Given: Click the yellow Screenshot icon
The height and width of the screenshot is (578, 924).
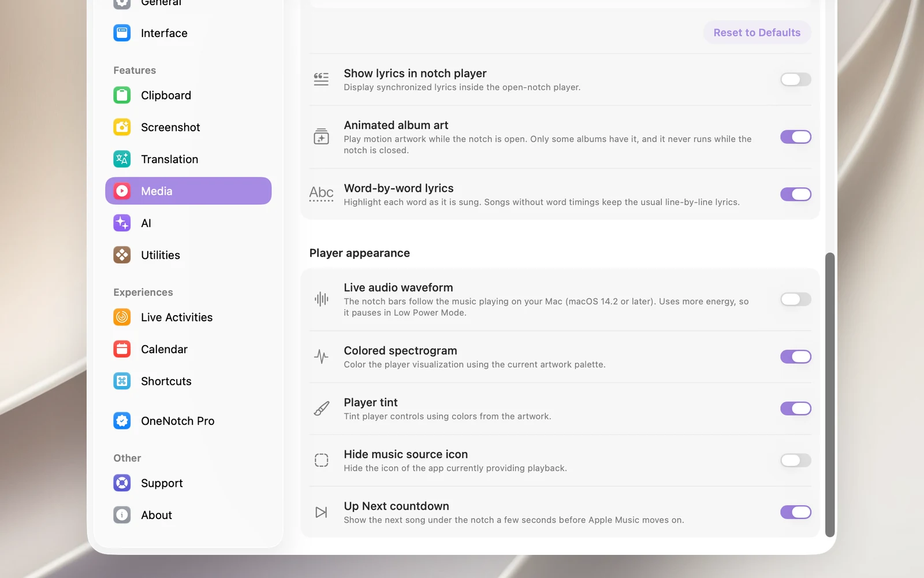Looking at the screenshot, I should (x=122, y=127).
